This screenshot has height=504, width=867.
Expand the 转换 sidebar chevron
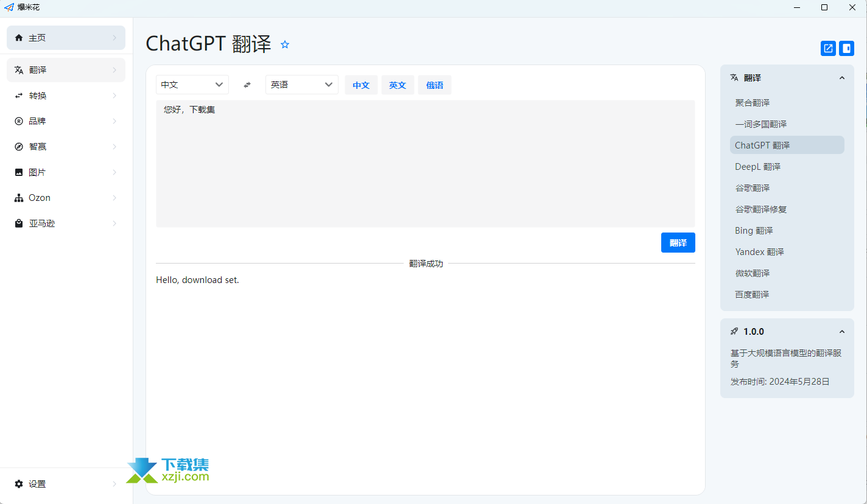114,96
